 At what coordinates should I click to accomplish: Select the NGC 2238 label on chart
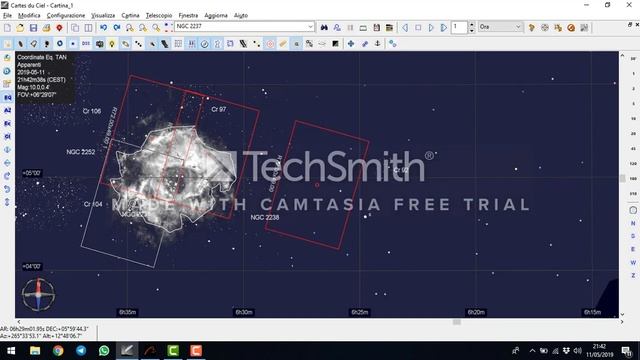pyautogui.click(x=265, y=218)
